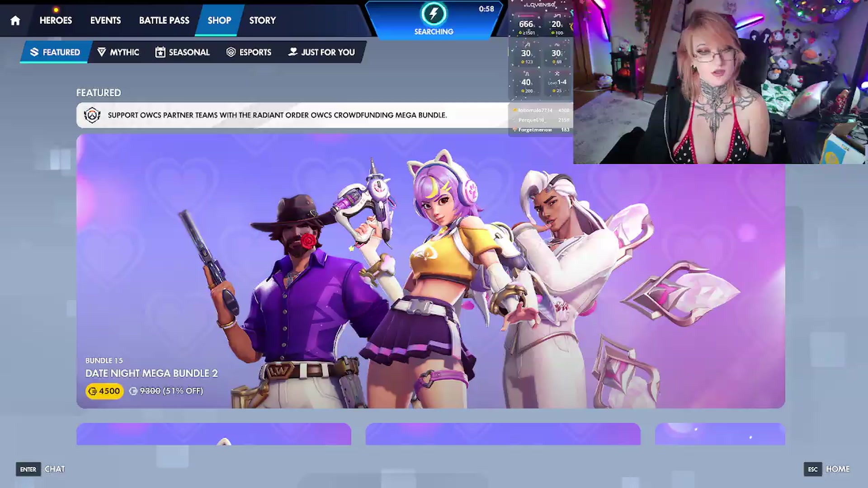Open the OWCS crowdfunding mega bundle banner

pyautogui.click(x=293, y=115)
